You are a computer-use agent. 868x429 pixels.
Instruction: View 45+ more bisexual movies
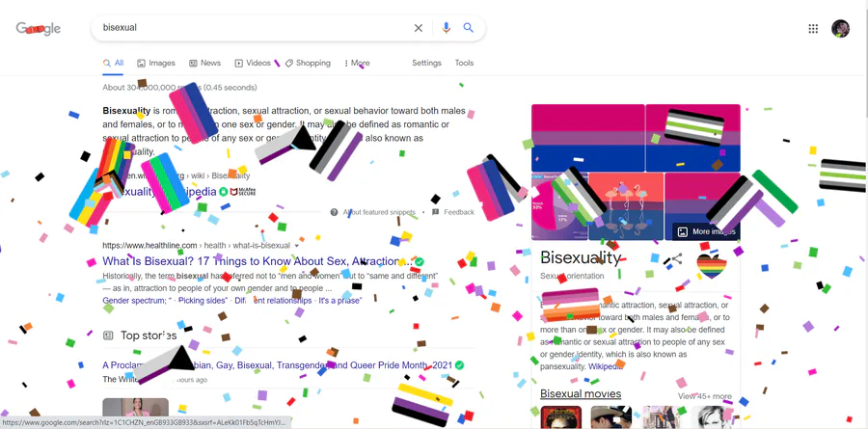point(705,396)
